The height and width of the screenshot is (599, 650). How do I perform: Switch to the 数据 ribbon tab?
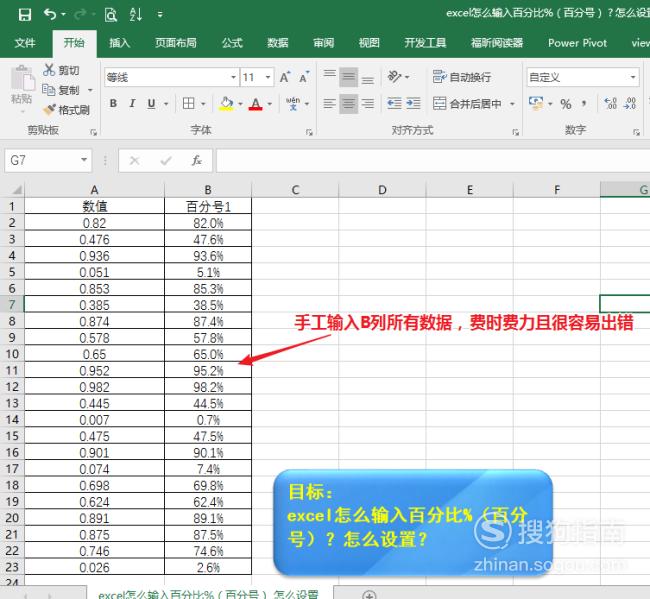[x=277, y=43]
